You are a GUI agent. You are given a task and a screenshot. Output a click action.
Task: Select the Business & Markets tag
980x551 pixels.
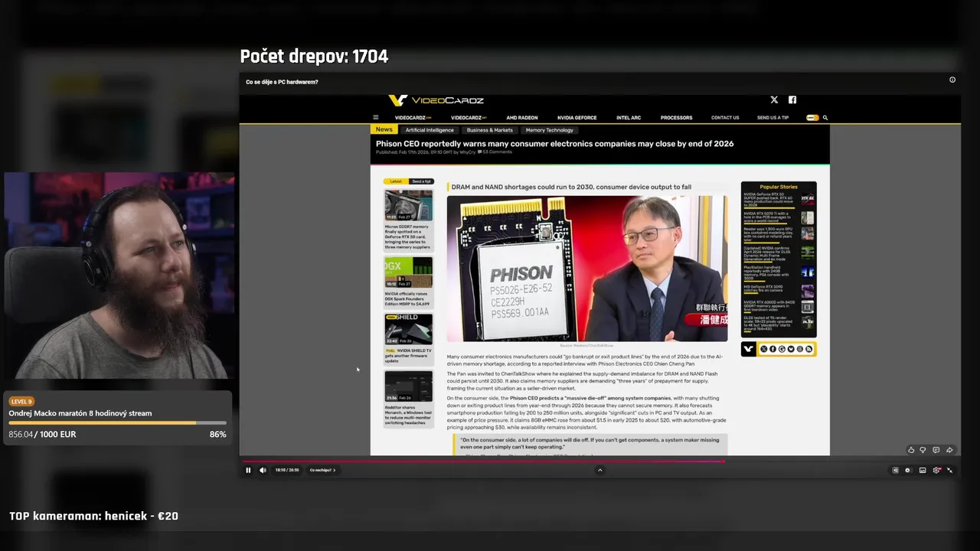click(x=490, y=130)
